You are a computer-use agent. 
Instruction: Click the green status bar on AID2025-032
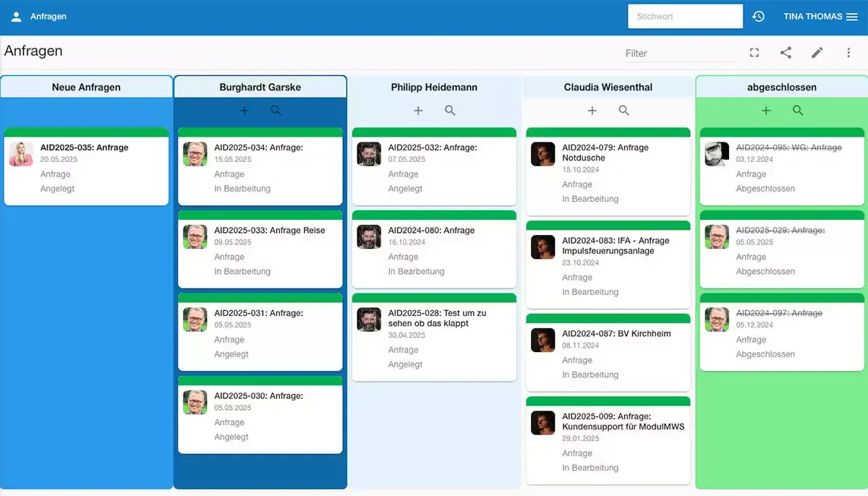tap(434, 132)
